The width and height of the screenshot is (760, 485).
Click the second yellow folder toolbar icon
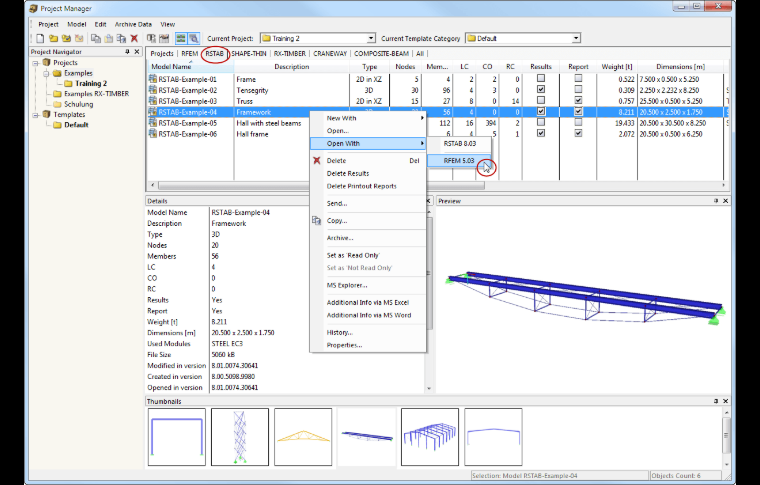(x=66, y=38)
